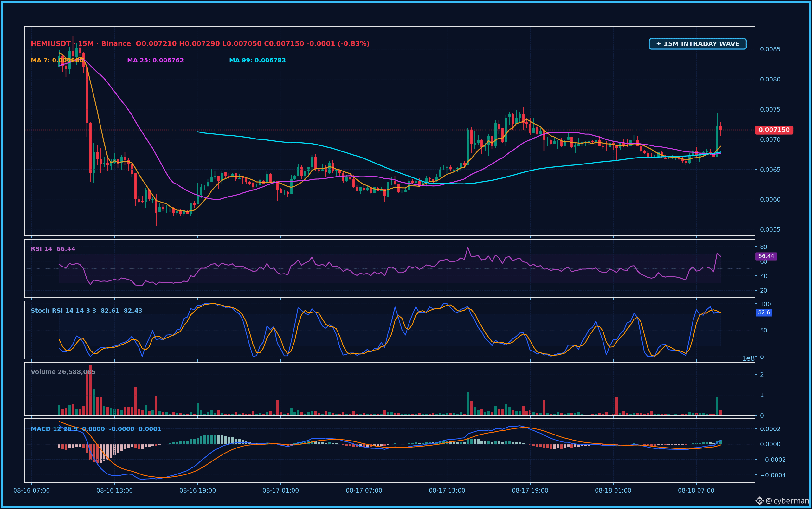The height and width of the screenshot is (509, 812).
Task: Click the 100 tick on the Stoch RSI axis
Action: pyautogui.click(x=765, y=304)
